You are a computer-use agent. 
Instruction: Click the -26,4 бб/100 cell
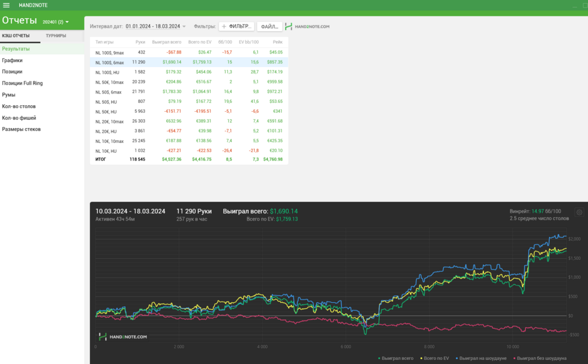click(x=227, y=151)
